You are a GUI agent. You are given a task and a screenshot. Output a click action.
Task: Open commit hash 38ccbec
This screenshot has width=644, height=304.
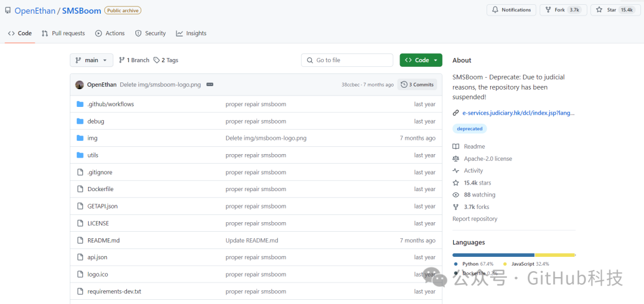click(x=351, y=85)
